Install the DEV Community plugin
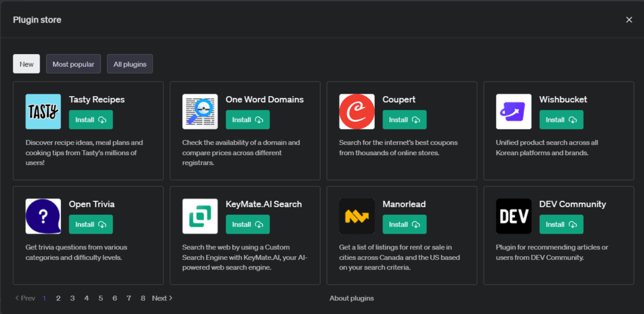The height and width of the screenshot is (314, 644). pyautogui.click(x=562, y=224)
